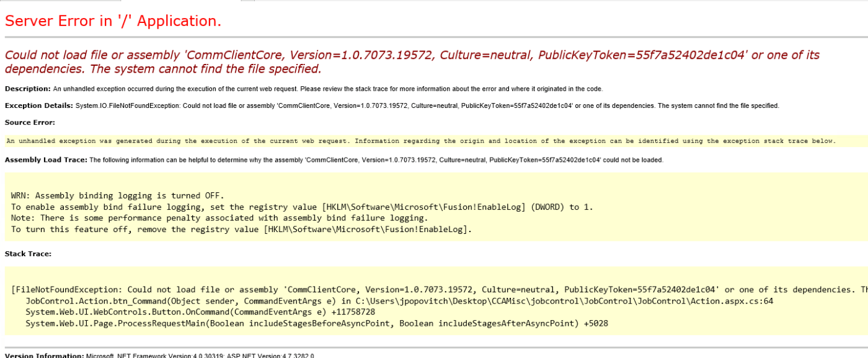
Task: Click the 'Exception Details:' label
Action: coord(38,105)
